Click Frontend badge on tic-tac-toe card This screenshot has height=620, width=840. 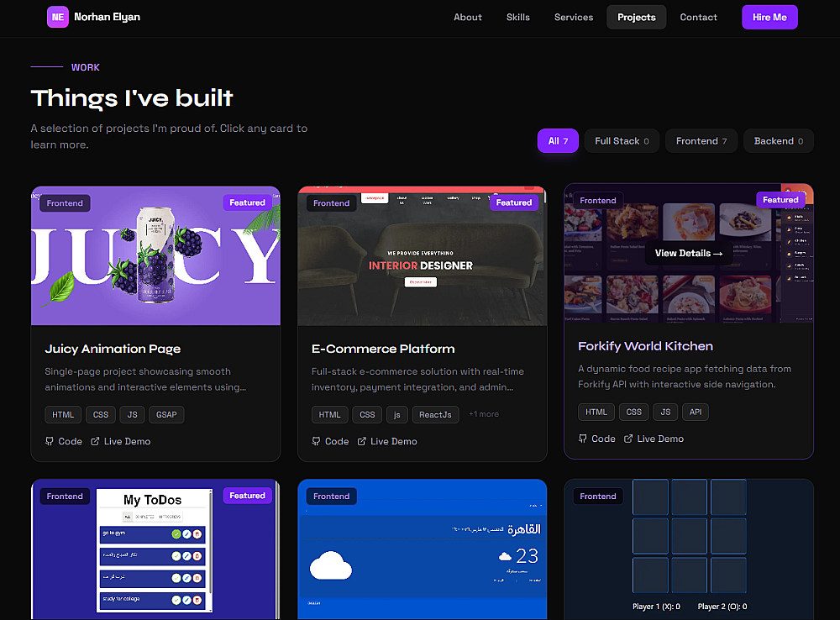point(598,497)
